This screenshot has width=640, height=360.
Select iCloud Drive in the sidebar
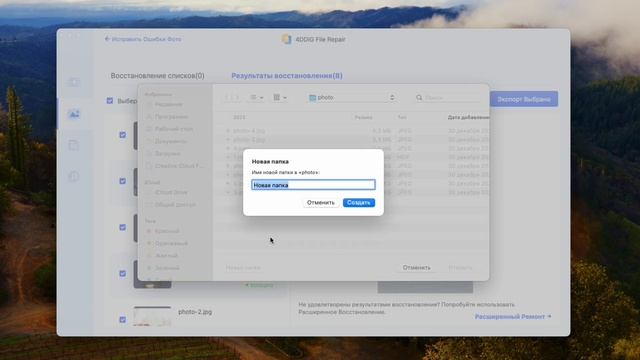point(171,192)
